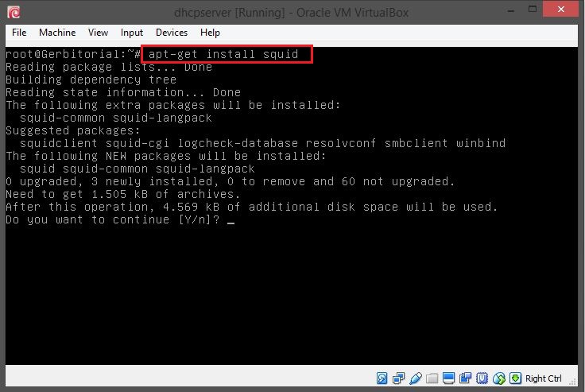This screenshot has height=392, width=585.
Task: Click the CPU virtualization status icon
Action: [482, 378]
